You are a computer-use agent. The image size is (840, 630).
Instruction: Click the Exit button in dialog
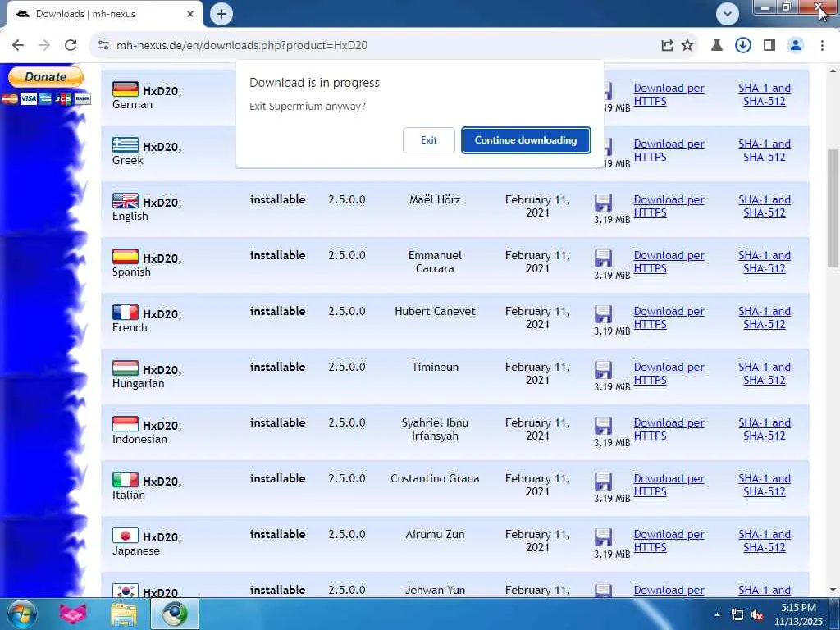pos(428,140)
